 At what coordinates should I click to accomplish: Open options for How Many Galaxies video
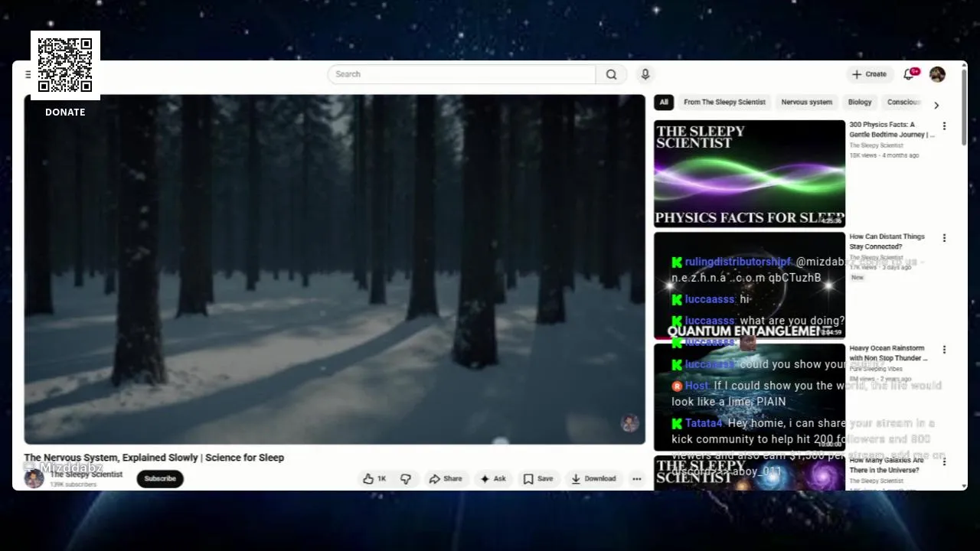[944, 461]
